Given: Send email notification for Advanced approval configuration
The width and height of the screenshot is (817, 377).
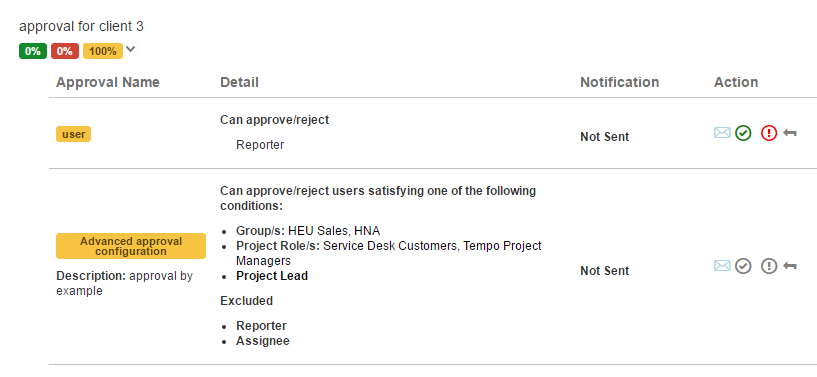Looking at the screenshot, I should [x=722, y=266].
